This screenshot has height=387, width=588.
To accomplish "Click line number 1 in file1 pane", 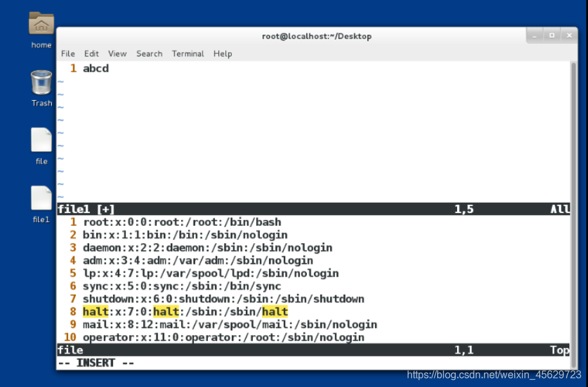I will point(73,68).
